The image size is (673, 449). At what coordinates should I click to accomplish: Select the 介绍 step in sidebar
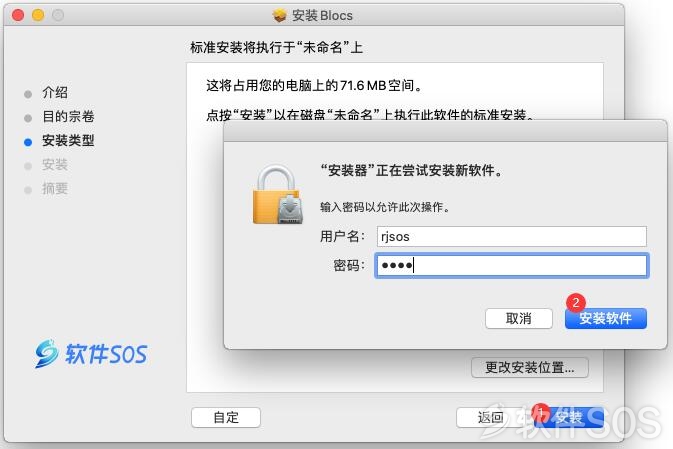coord(55,92)
